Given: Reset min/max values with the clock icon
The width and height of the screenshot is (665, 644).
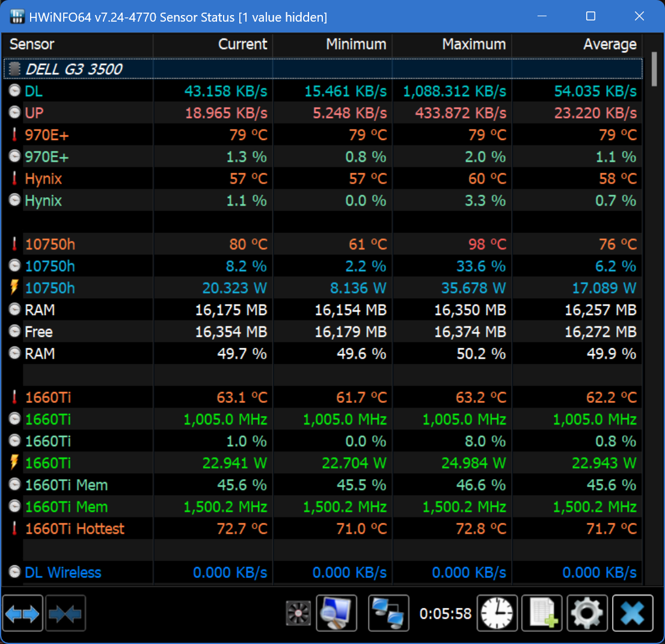Looking at the screenshot, I should pyautogui.click(x=497, y=613).
